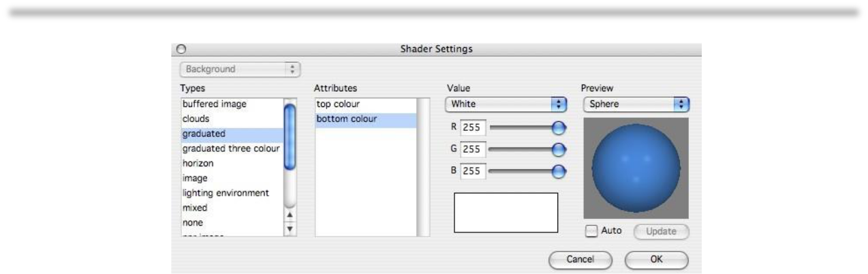Viewport: 868px width, 274px height.
Task: Click the Cancel button
Action: tap(580, 259)
